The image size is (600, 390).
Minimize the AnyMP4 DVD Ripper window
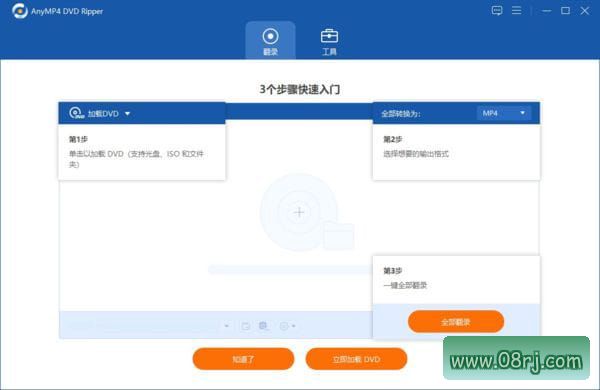[546, 11]
